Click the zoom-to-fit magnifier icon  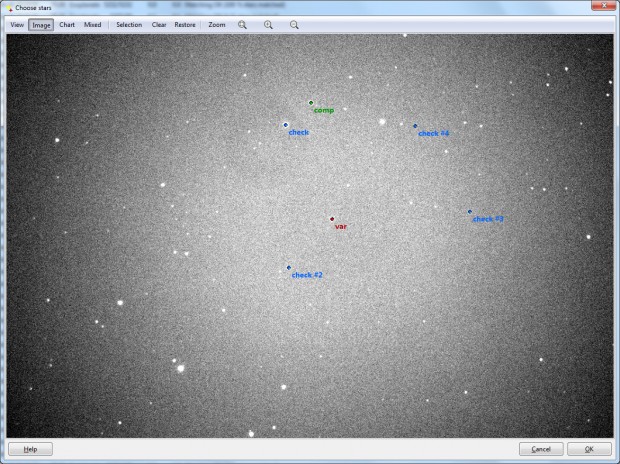click(242, 25)
